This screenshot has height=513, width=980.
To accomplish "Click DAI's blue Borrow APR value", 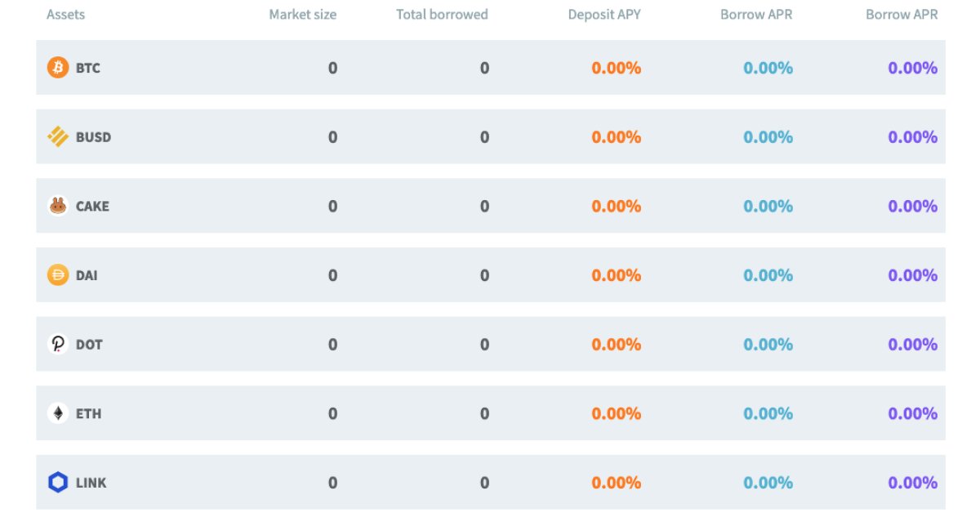I will tap(768, 275).
